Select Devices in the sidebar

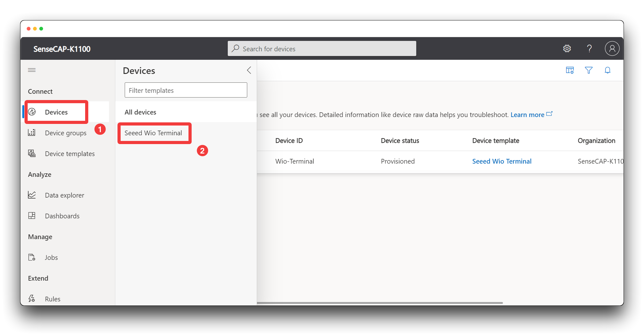(x=56, y=112)
